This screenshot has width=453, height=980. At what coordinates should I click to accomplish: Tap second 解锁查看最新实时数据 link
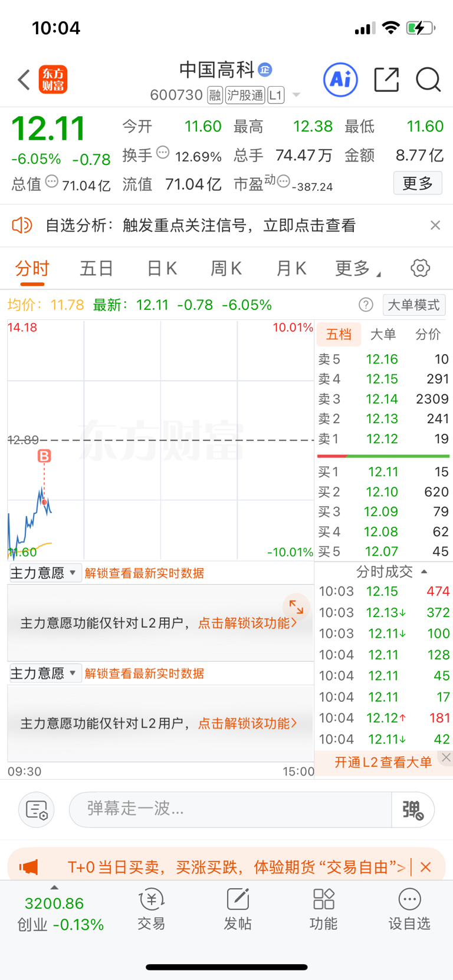pos(145,674)
